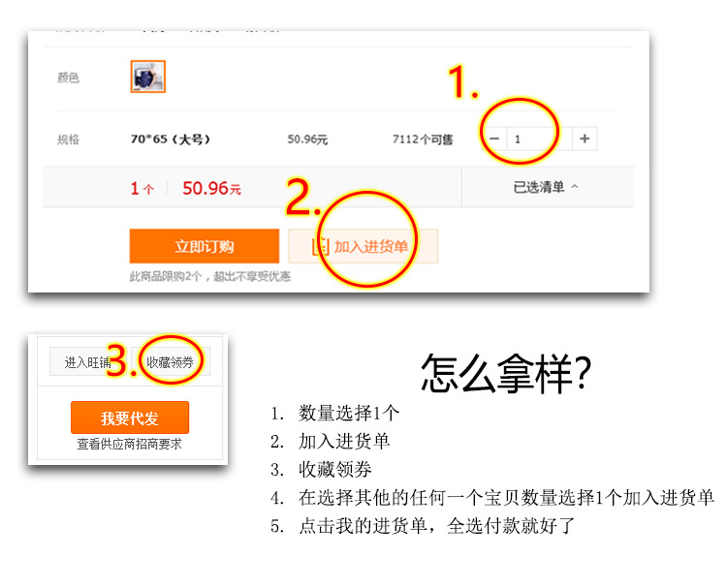The width and height of the screenshot is (727, 588).
Task: Click the 立即订购 order button
Action: click(205, 246)
